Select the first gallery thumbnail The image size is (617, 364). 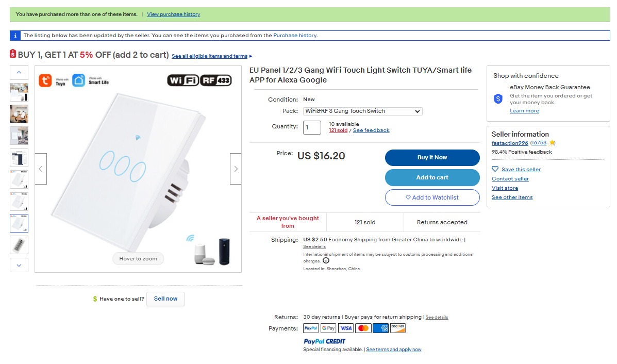(x=19, y=92)
